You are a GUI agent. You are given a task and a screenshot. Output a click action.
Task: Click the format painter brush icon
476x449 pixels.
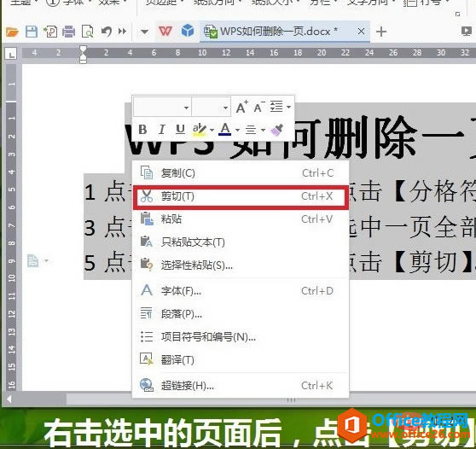[277, 130]
